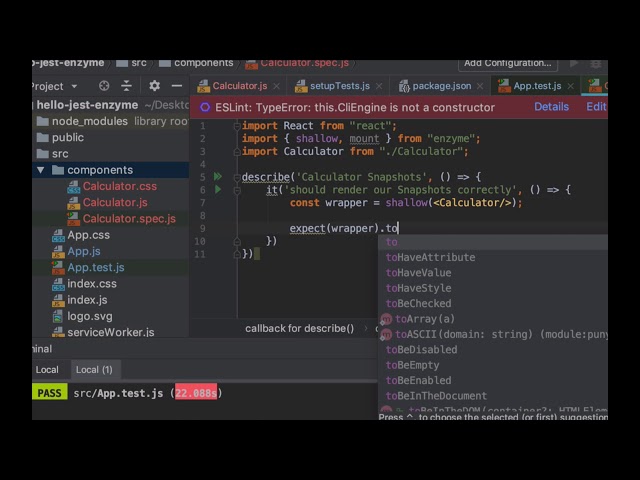Select hello-jest-enzyme project root
Image resolution: width=640 pixels, height=480 pixels.
coord(87,105)
